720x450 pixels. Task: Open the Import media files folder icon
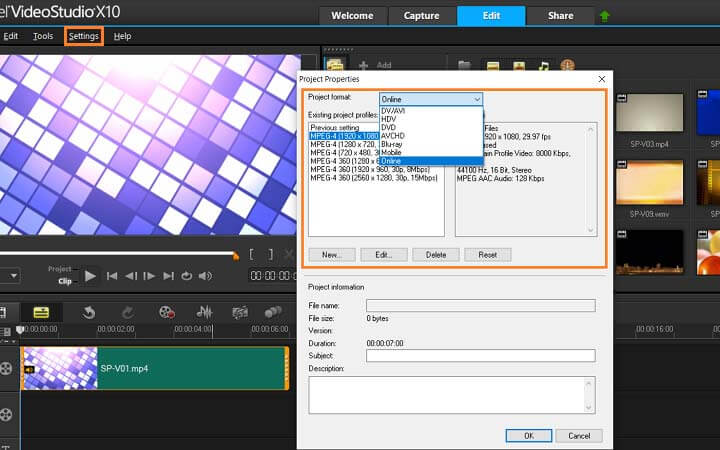click(464, 65)
